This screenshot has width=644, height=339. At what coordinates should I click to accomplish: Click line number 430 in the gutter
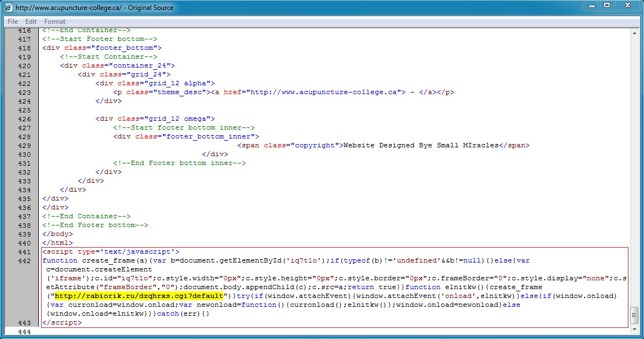tap(24, 155)
